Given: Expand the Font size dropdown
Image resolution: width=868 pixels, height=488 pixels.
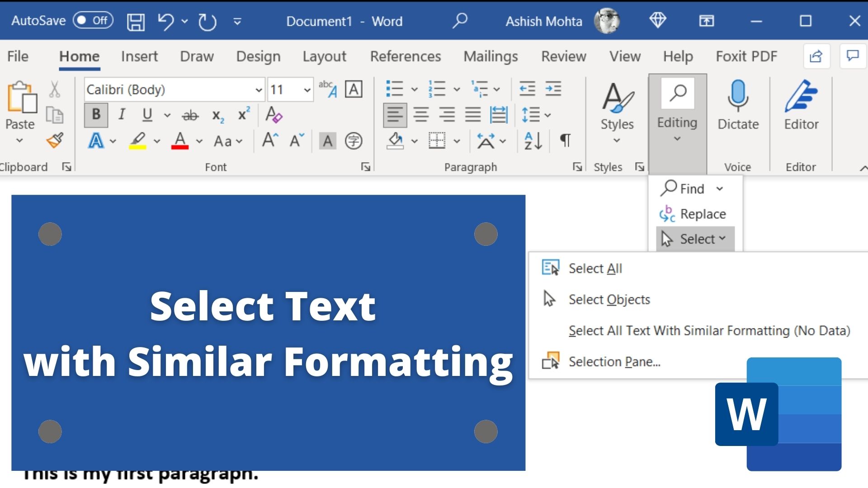Looking at the screenshot, I should pos(307,90).
